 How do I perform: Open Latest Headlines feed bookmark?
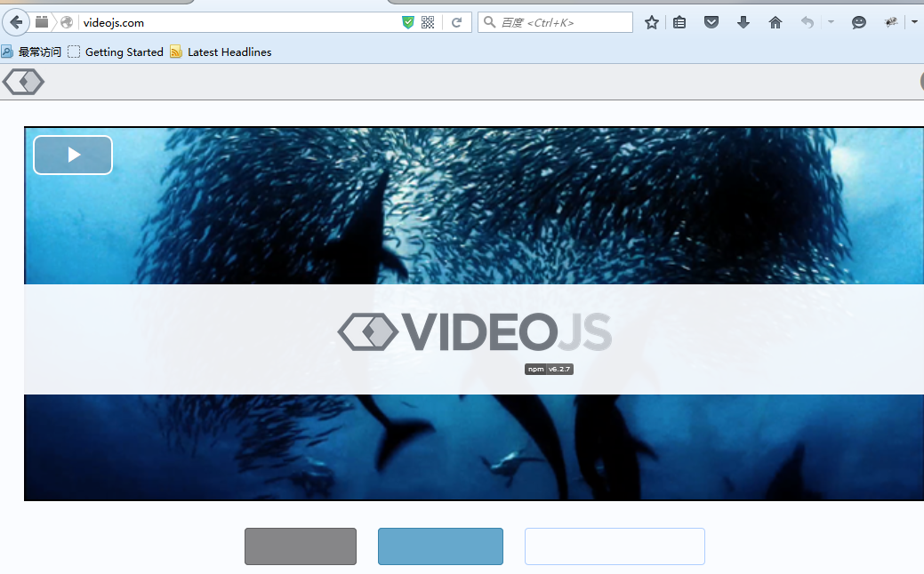pos(221,52)
